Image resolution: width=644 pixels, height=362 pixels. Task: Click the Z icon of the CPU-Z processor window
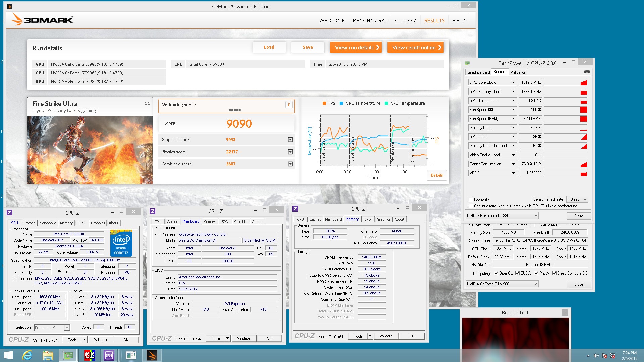pyautogui.click(x=9, y=213)
